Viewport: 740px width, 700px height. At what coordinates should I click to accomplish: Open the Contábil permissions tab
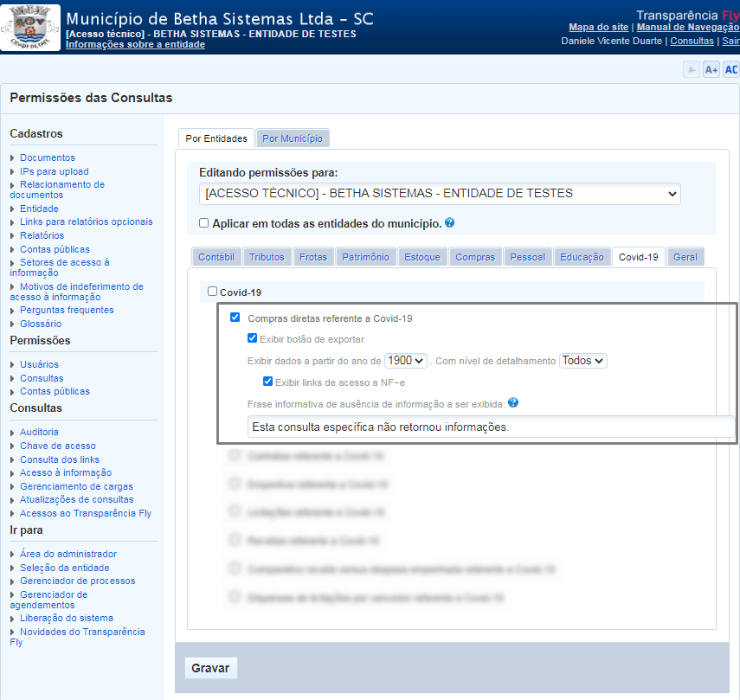tap(216, 257)
